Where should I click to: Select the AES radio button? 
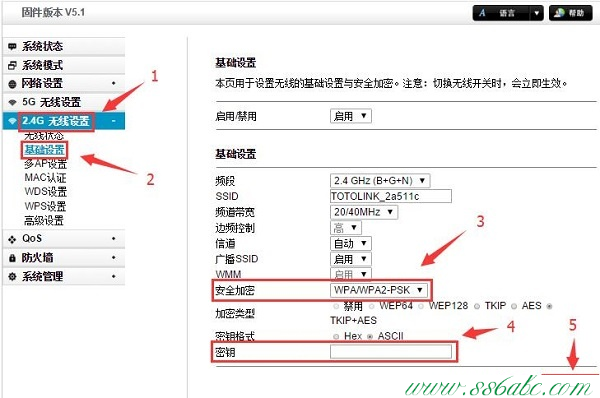[514, 306]
